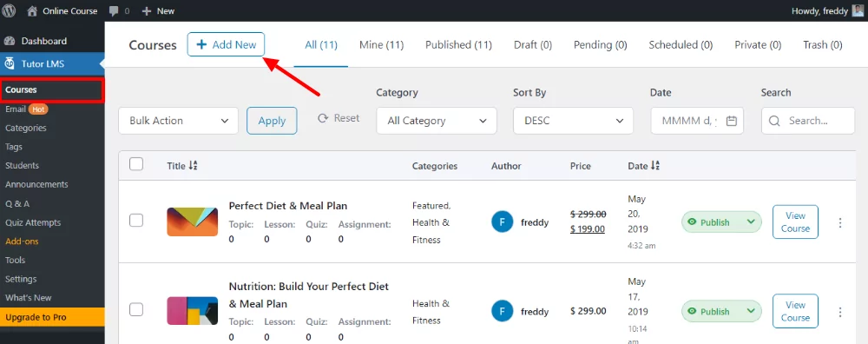Tick the select-all checkbox in table header
Screen dimensions: 868x344
136,164
